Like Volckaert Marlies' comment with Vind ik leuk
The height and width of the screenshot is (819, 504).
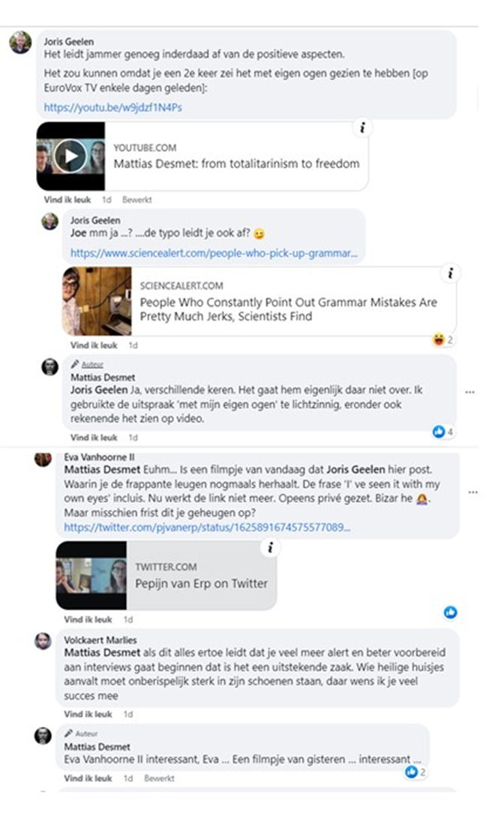(x=88, y=714)
